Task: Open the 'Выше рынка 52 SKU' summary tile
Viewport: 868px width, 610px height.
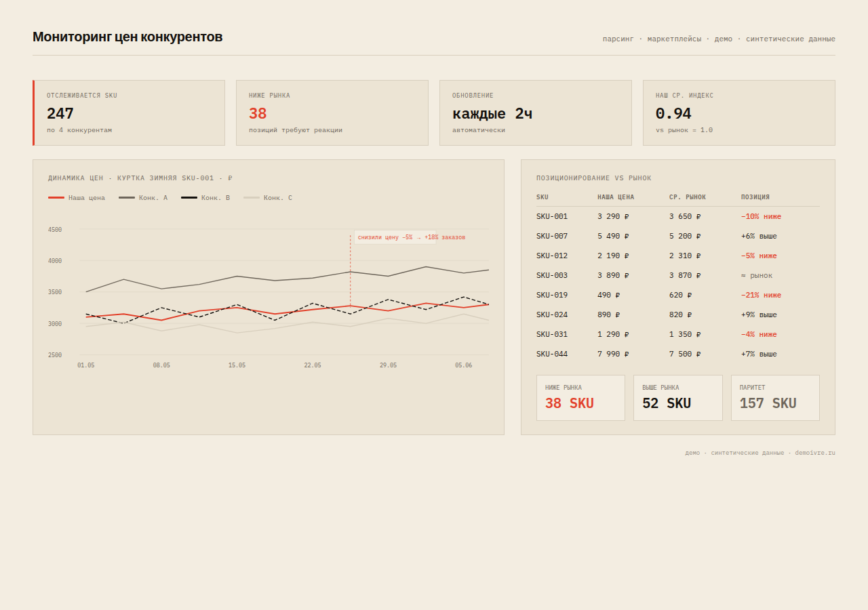Action: (x=678, y=398)
